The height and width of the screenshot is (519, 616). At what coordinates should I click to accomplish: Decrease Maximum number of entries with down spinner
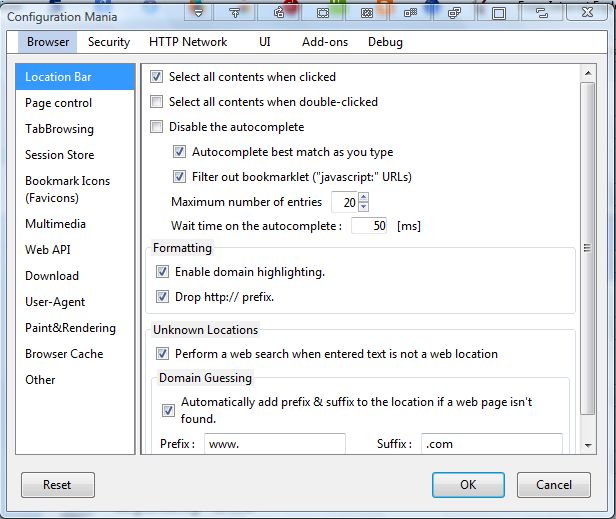coord(363,207)
